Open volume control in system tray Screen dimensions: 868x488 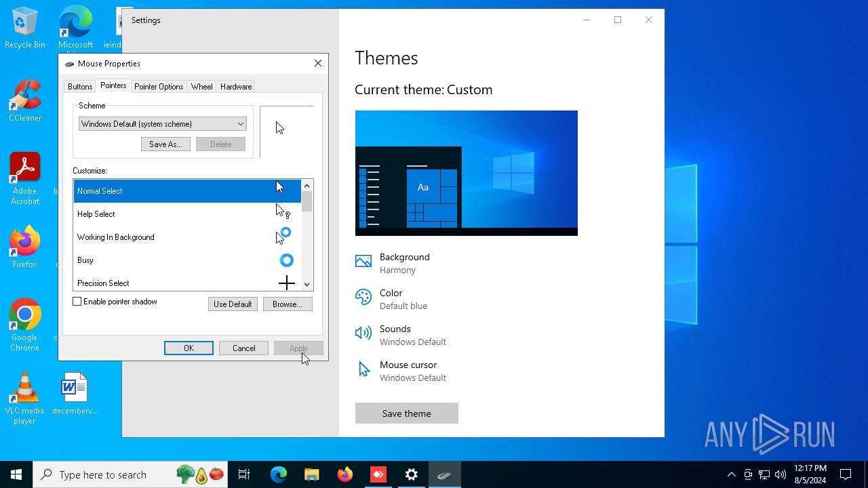tap(781, 474)
